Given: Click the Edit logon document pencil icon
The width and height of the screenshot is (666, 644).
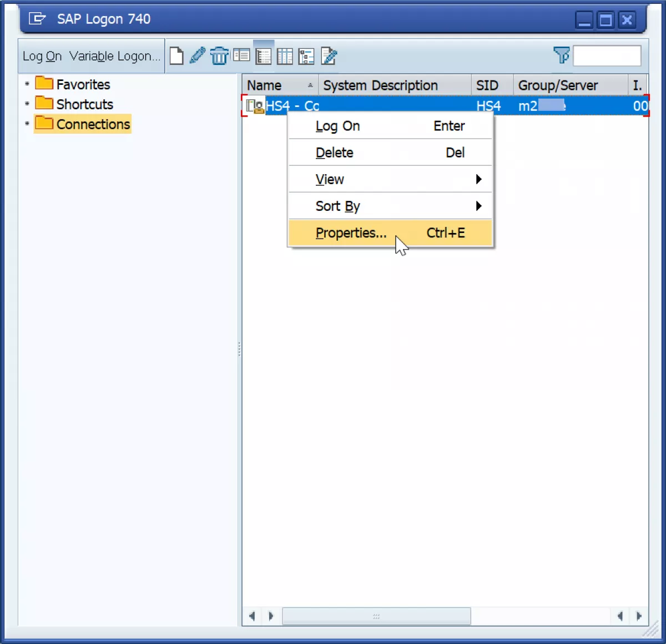Looking at the screenshot, I should 329,56.
